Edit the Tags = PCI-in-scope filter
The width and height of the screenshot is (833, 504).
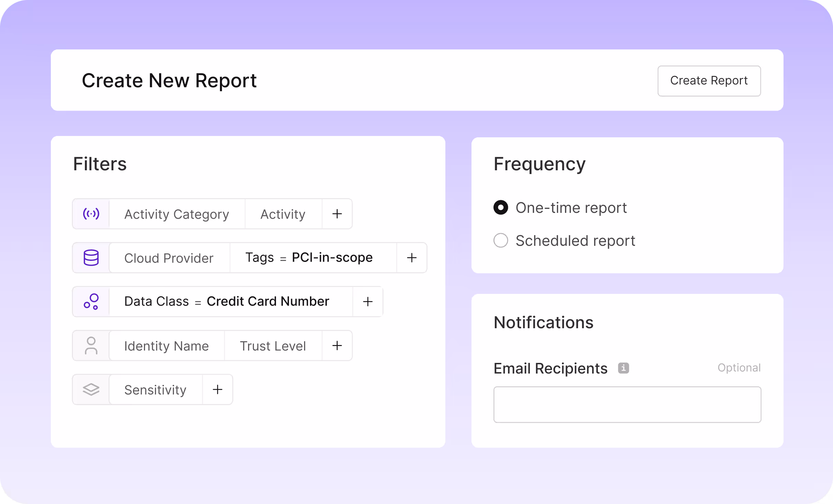(x=309, y=258)
